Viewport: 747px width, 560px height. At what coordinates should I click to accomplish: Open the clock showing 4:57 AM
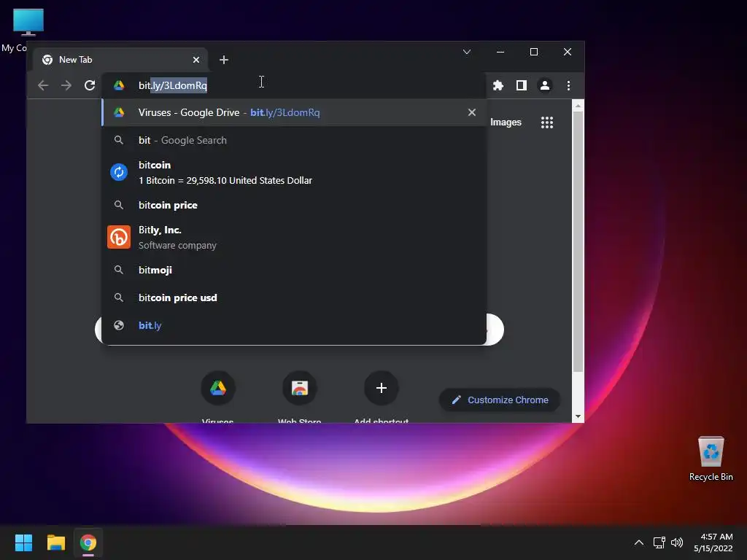tap(713, 542)
